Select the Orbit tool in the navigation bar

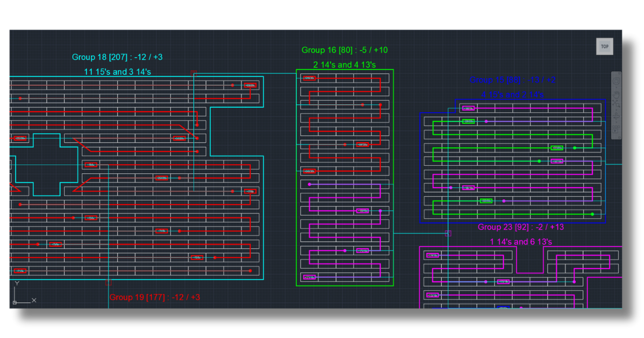[x=616, y=116]
